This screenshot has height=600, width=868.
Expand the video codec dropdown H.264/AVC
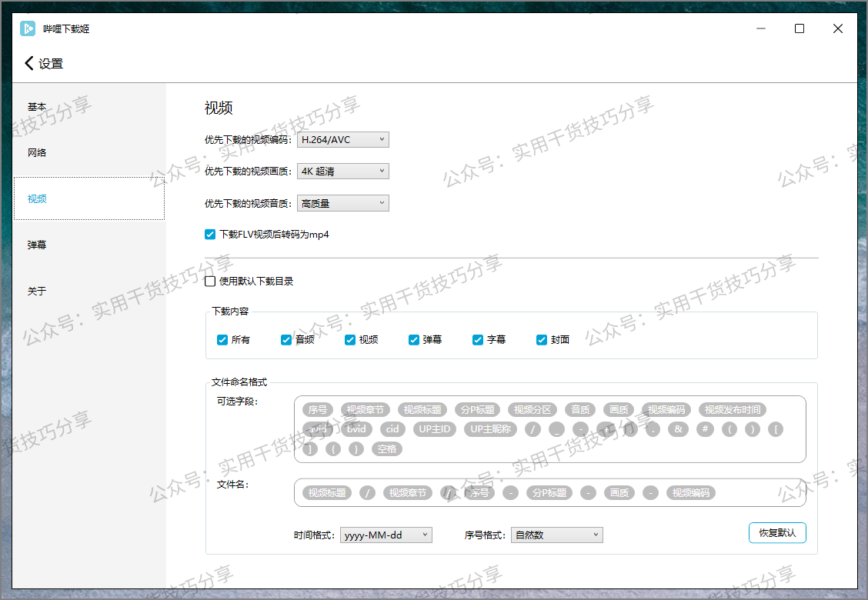click(342, 139)
